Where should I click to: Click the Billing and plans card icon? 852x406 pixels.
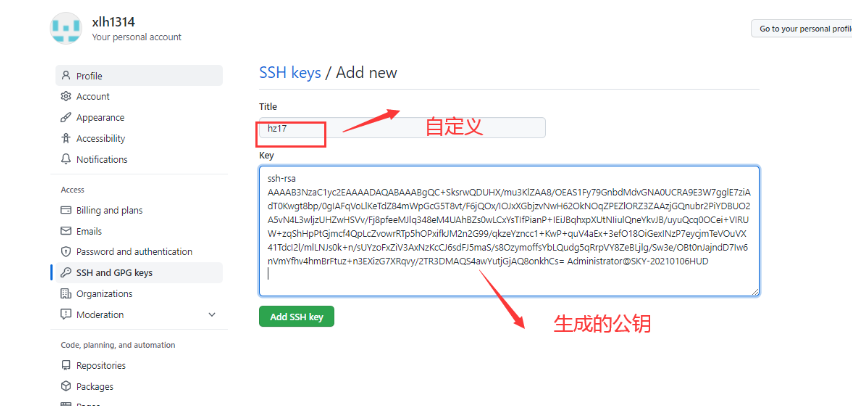pos(66,210)
